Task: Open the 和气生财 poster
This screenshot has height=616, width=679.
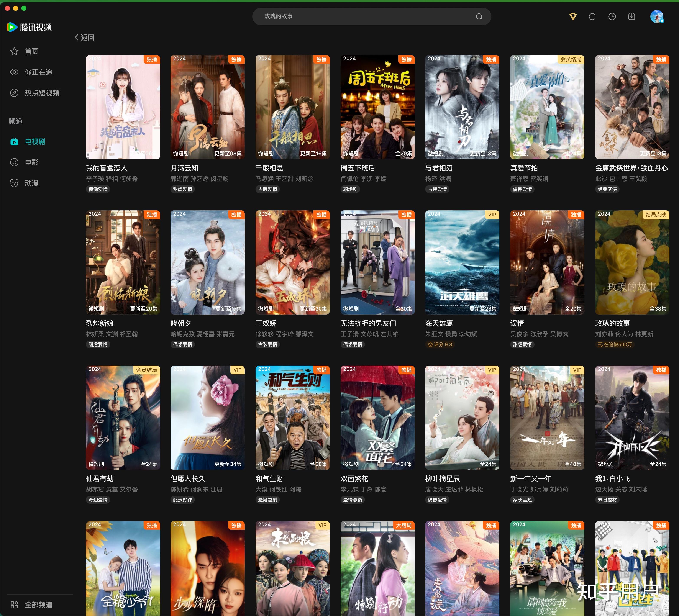Action: tap(293, 418)
